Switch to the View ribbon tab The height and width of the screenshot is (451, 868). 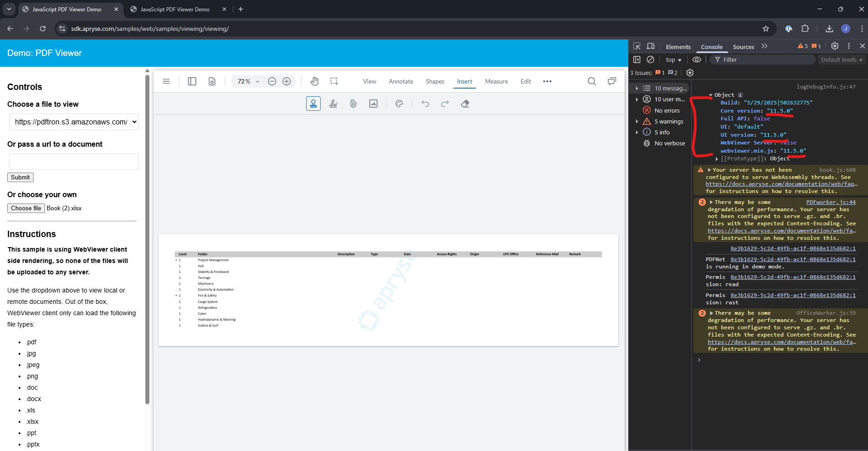369,81
